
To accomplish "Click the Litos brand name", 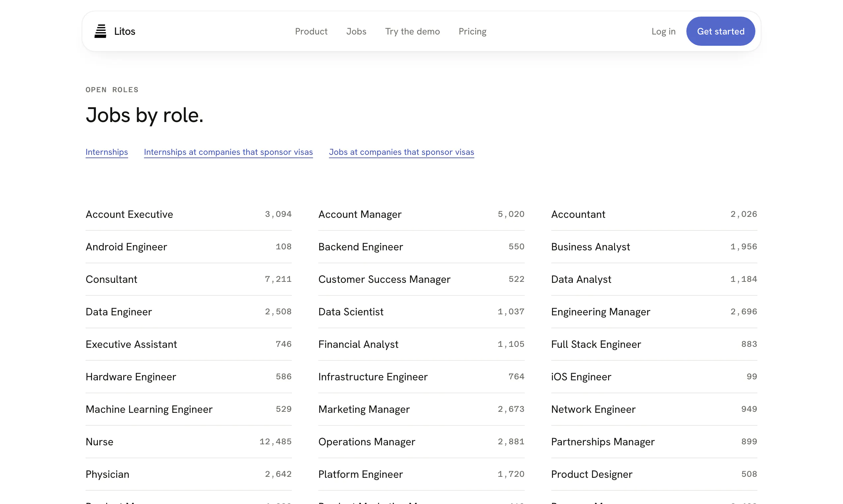I will coord(124,31).
